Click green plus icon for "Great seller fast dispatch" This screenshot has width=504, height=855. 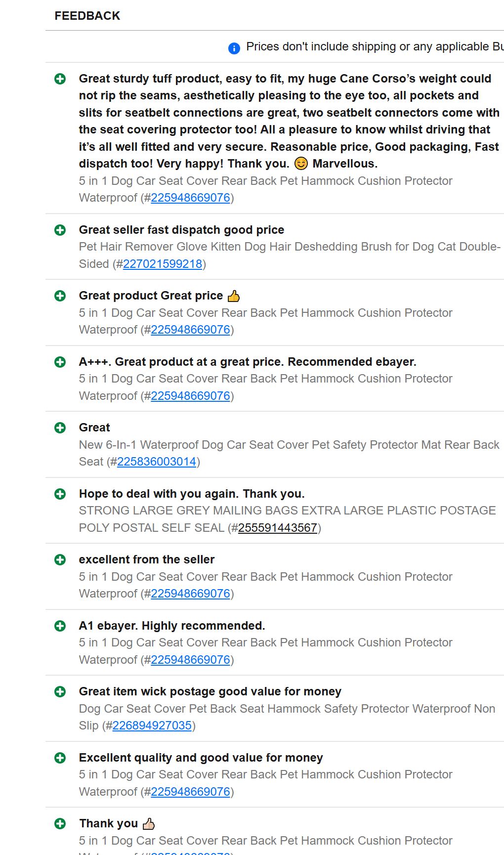pos(60,230)
